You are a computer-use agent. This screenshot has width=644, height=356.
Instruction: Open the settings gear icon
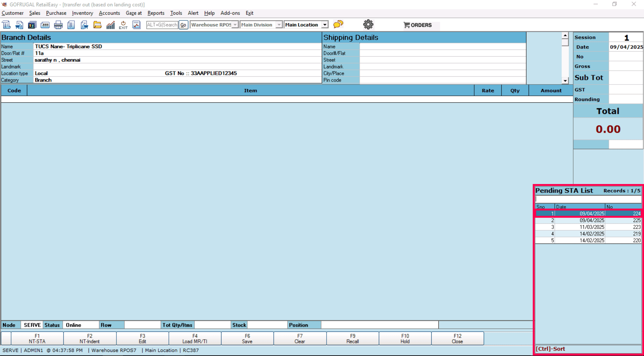(368, 24)
